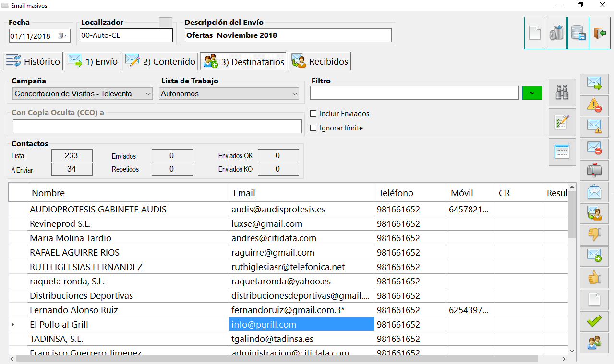Image resolution: width=614 pixels, height=364 pixels.
Task: Click the binoculars search icon
Action: [x=562, y=93]
